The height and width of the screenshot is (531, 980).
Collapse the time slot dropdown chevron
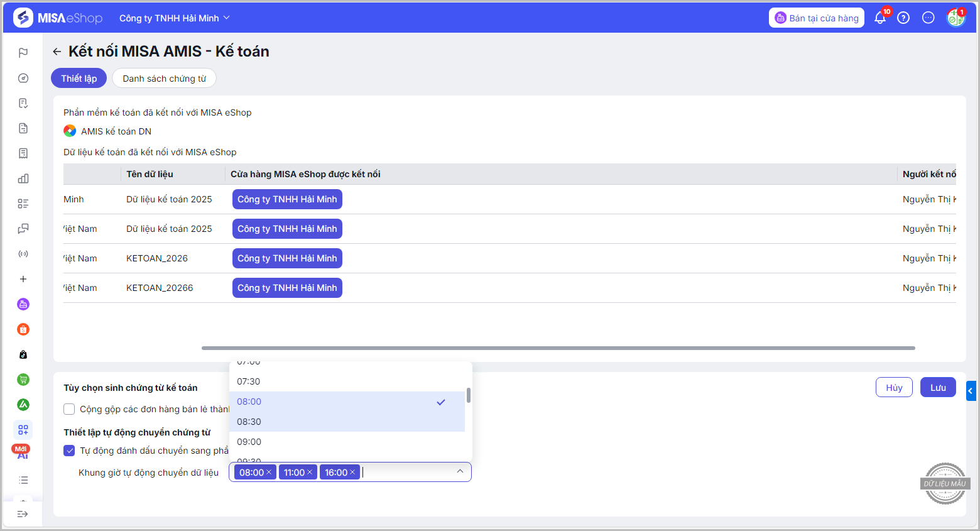[x=460, y=471]
